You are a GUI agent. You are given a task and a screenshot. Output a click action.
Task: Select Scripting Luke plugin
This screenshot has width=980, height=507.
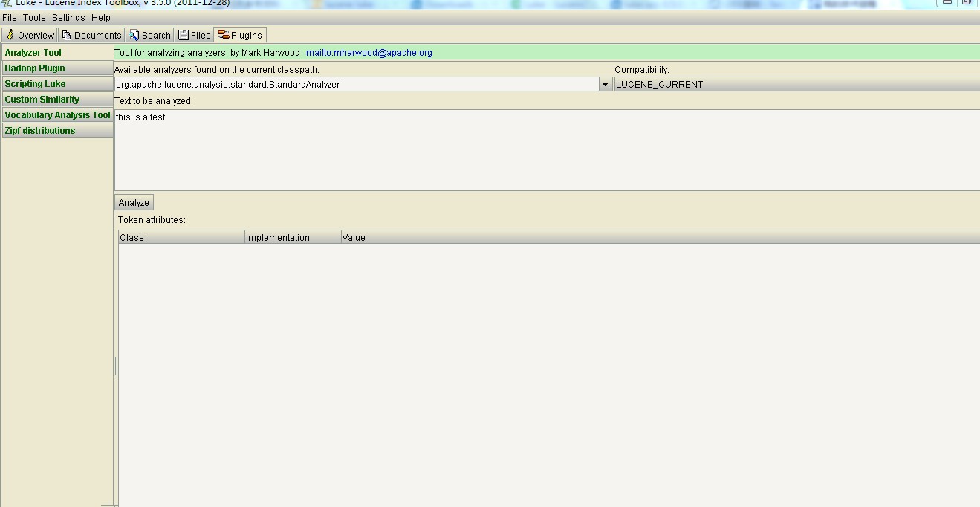57,84
